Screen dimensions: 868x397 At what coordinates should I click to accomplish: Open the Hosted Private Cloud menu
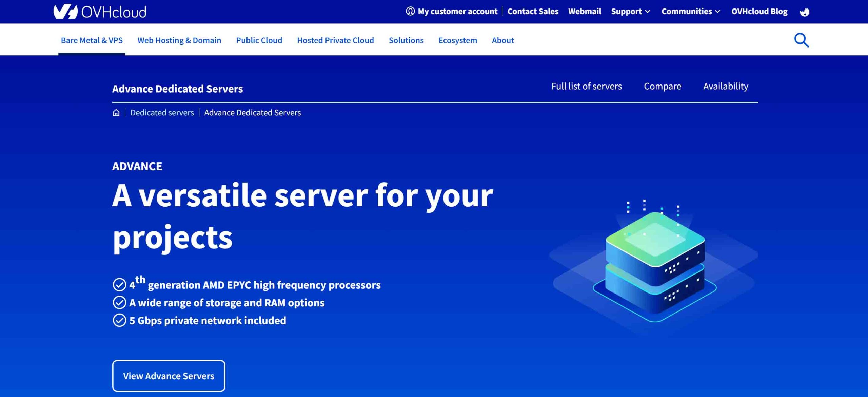335,40
